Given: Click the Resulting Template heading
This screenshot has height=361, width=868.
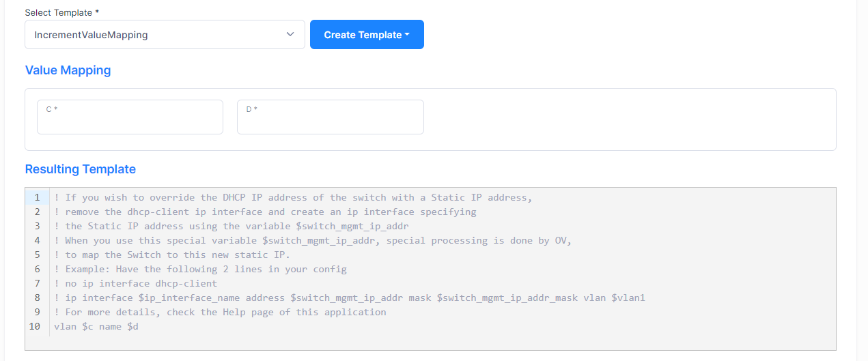Looking at the screenshot, I should click(x=80, y=169).
